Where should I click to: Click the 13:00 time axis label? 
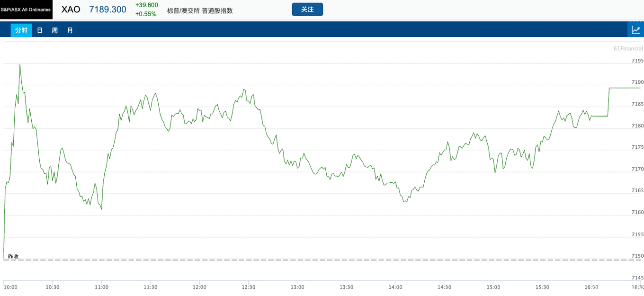[x=297, y=287]
